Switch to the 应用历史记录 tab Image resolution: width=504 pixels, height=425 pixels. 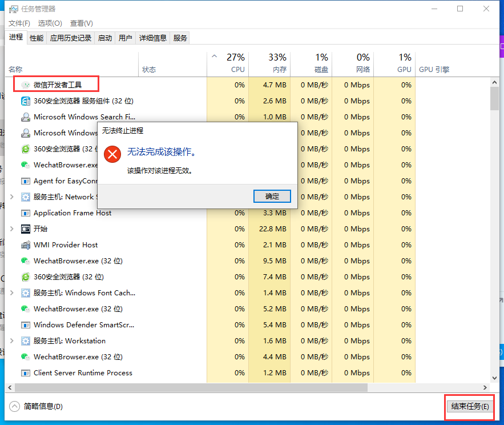click(x=71, y=38)
